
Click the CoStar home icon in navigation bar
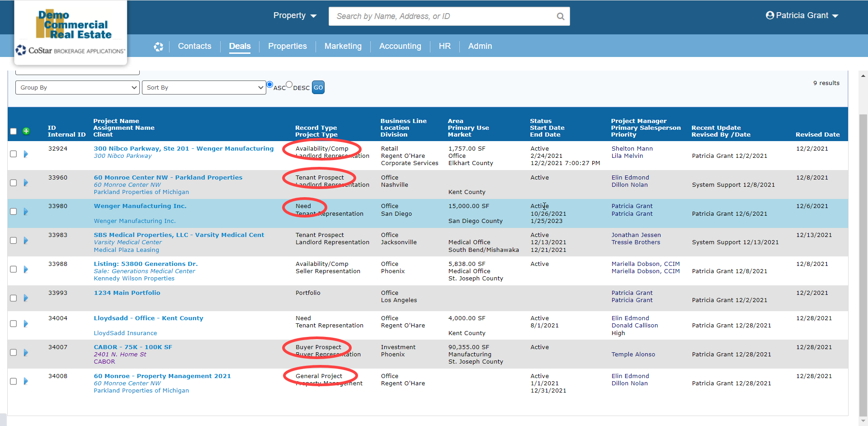coord(158,47)
